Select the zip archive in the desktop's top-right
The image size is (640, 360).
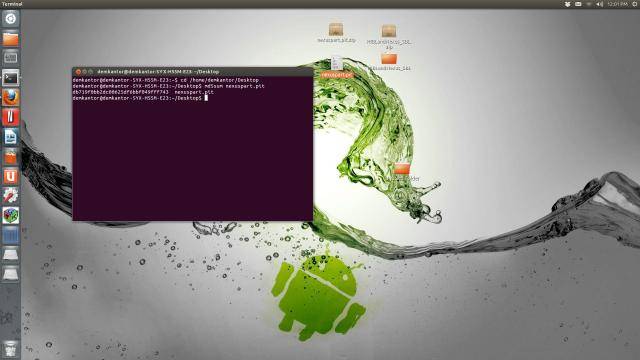[x=389, y=36]
